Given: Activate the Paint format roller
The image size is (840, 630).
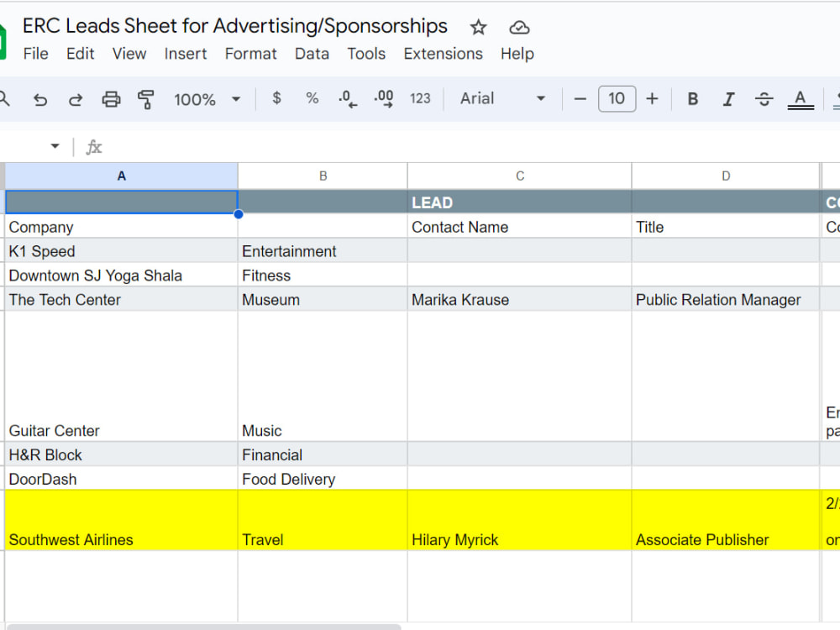Looking at the screenshot, I should pyautogui.click(x=145, y=99).
